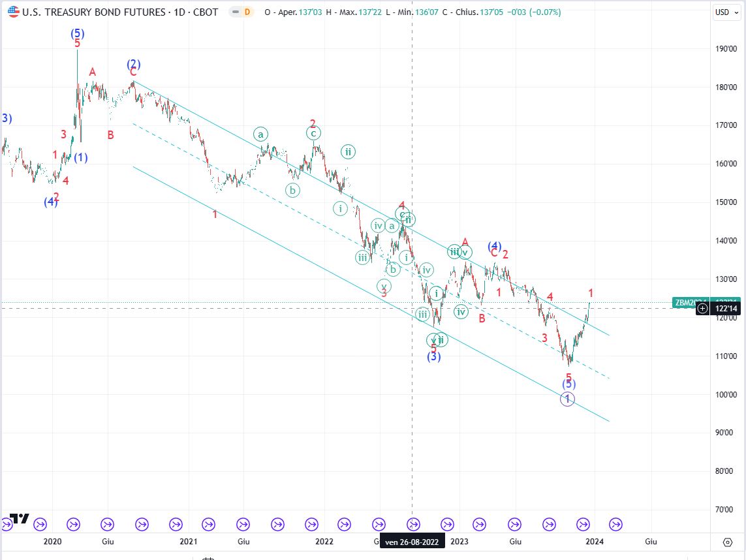This screenshot has width=746, height=560.
Task: Select the circled 1 label at channel bottom
Action: point(567,399)
